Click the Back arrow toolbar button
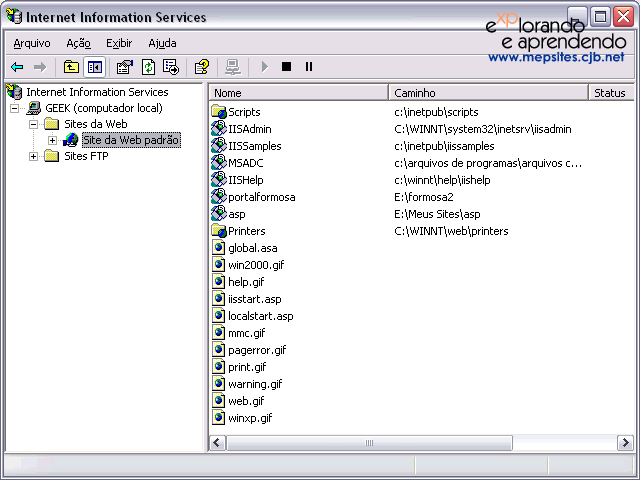Screen dimensions: 640x480 coord(17,67)
